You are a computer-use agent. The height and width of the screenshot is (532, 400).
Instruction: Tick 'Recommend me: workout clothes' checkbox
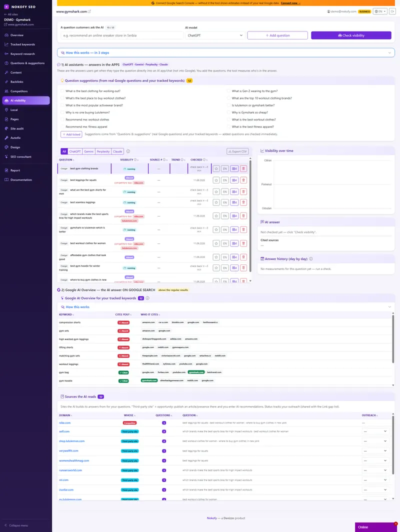point(62,119)
